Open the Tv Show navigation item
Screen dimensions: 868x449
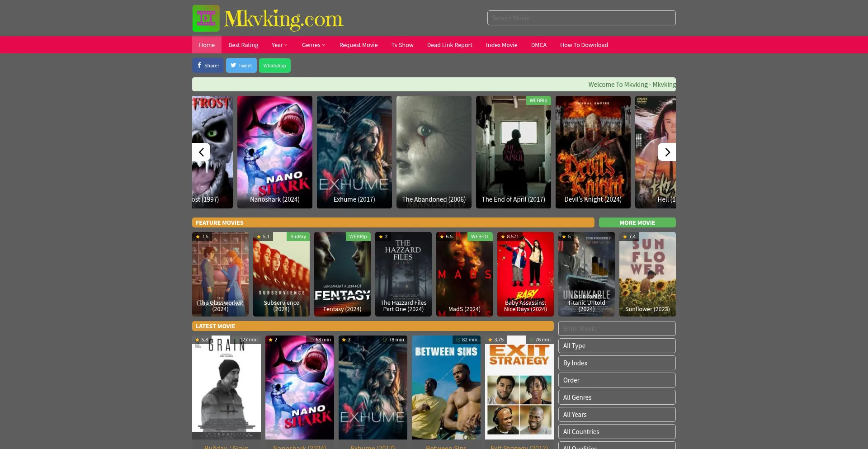click(x=402, y=45)
